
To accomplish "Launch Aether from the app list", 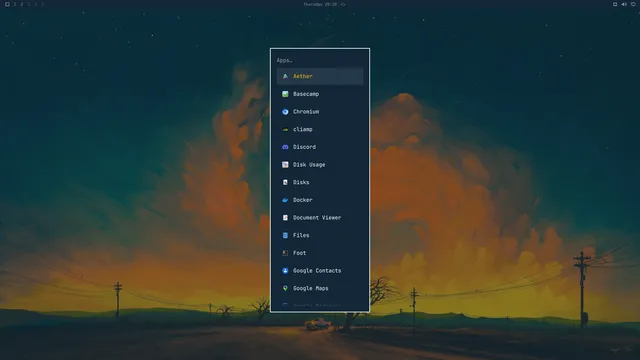I will coord(320,76).
